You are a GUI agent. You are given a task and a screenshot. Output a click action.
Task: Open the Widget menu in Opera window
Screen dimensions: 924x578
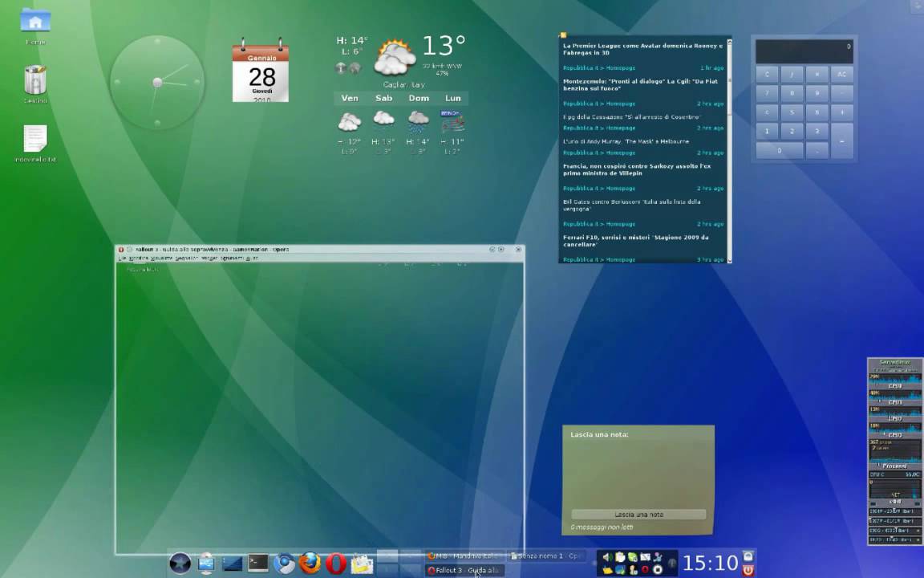pyautogui.click(x=209, y=258)
